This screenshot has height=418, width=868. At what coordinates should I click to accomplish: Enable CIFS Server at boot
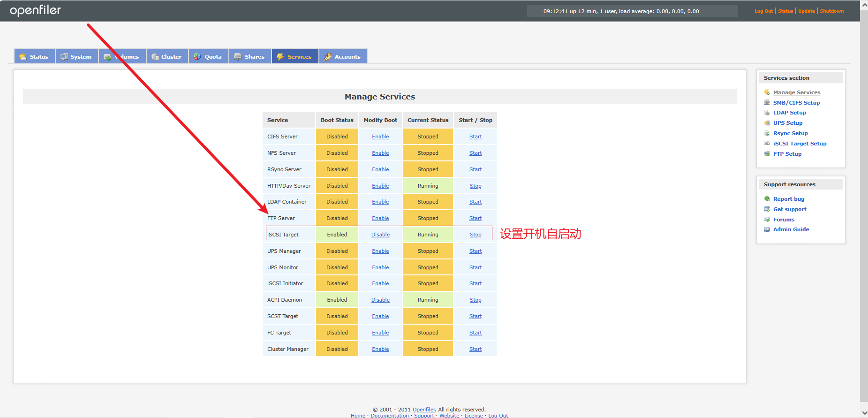tap(380, 137)
